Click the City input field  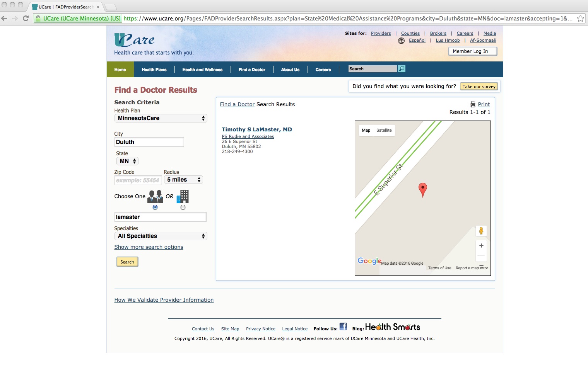coord(149,142)
